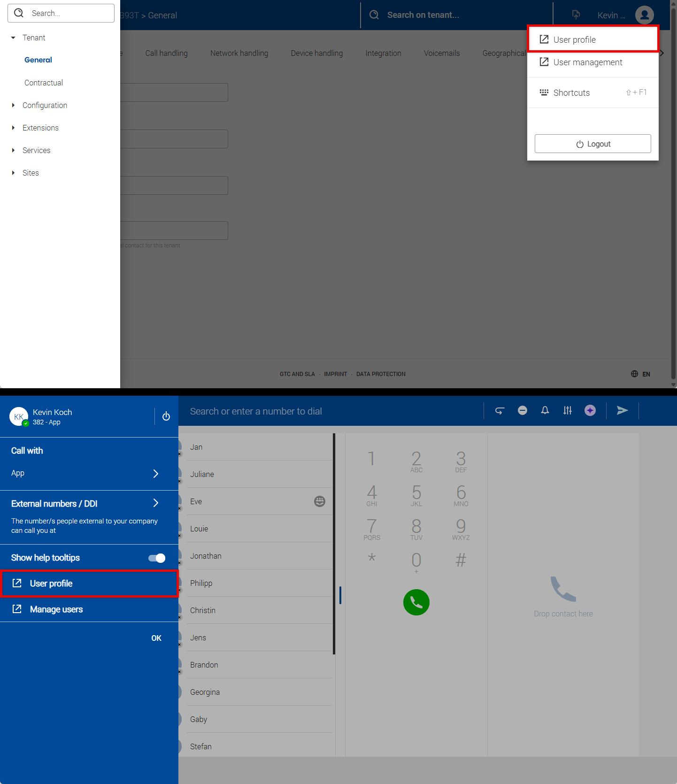Confirm with the OK button
677x784 pixels.
pyautogui.click(x=156, y=638)
